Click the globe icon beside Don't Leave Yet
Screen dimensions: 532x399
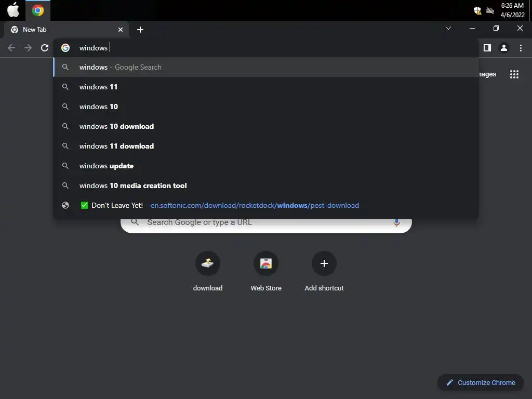coord(65,205)
